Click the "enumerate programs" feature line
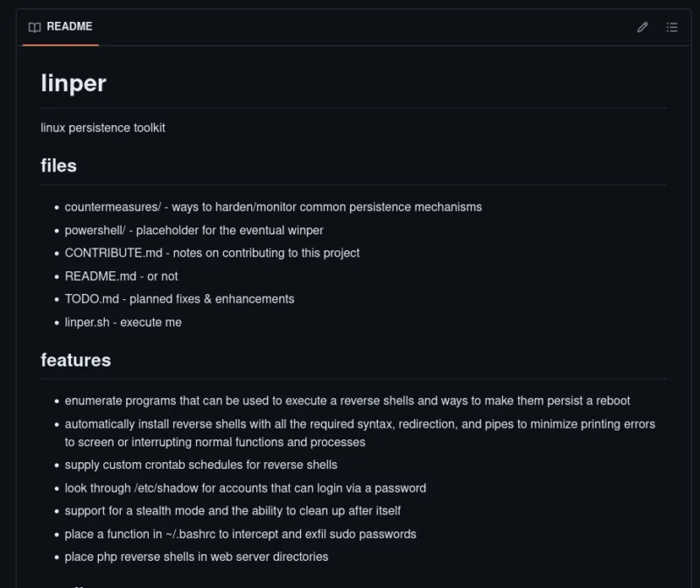 (x=347, y=401)
